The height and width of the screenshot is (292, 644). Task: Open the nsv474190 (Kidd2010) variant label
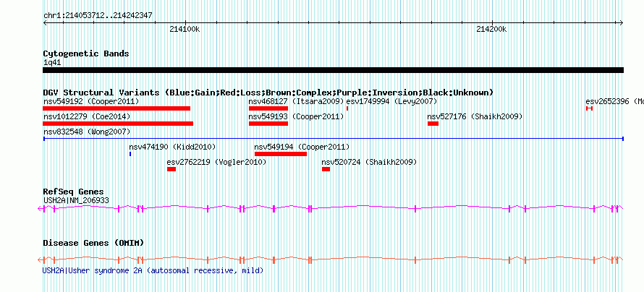pyautogui.click(x=172, y=147)
